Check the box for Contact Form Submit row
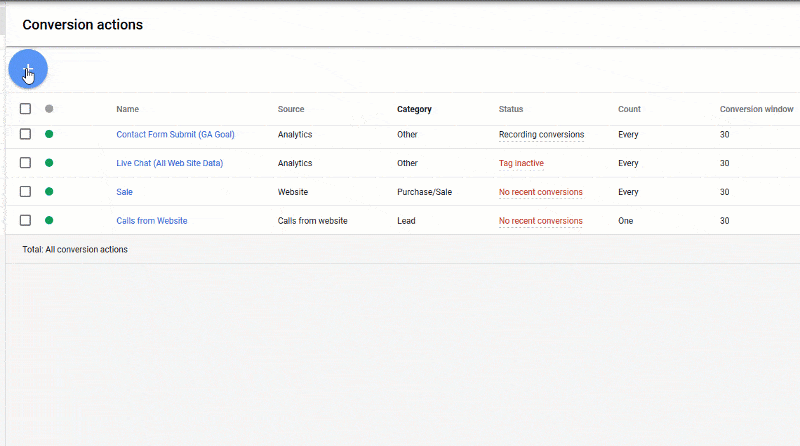Image resolution: width=800 pixels, height=446 pixels. (x=25, y=134)
